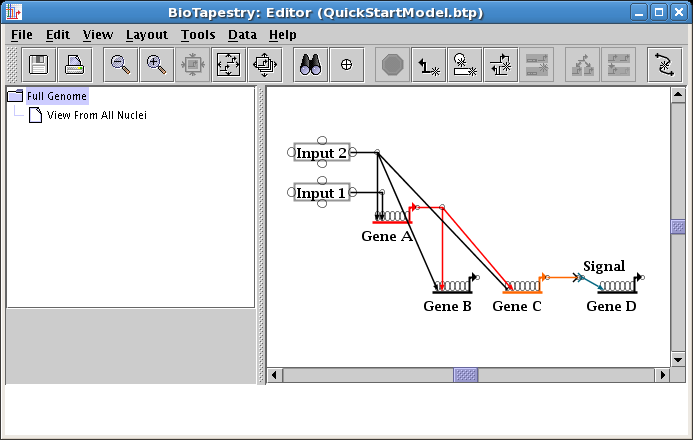The height and width of the screenshot is (440, 693).
Task: Click the vertical scrollbar down arrow
Action: coord(678,359)
